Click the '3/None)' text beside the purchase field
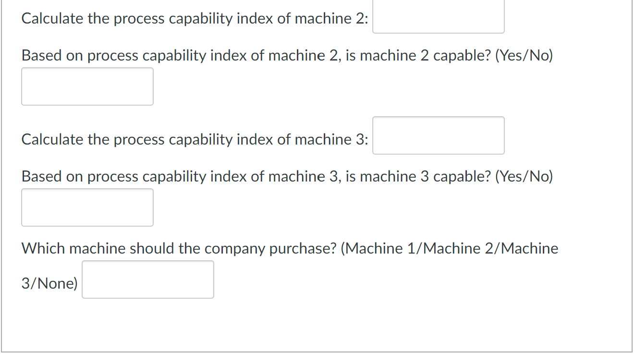635x364 pixels. (49, 283)
